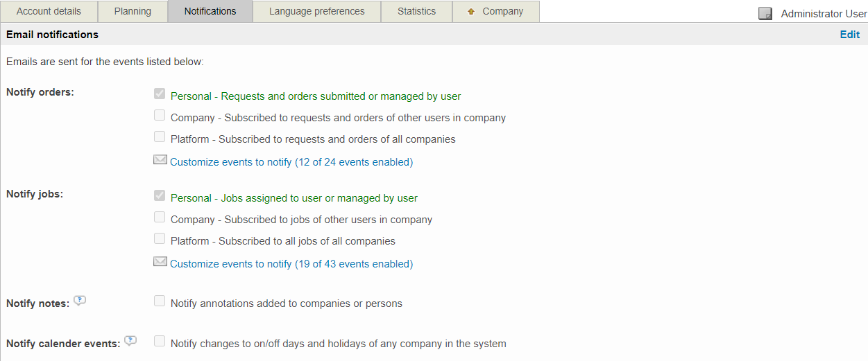
Task: Check Notify annotations added to companies checkbox
Action: 160,301
